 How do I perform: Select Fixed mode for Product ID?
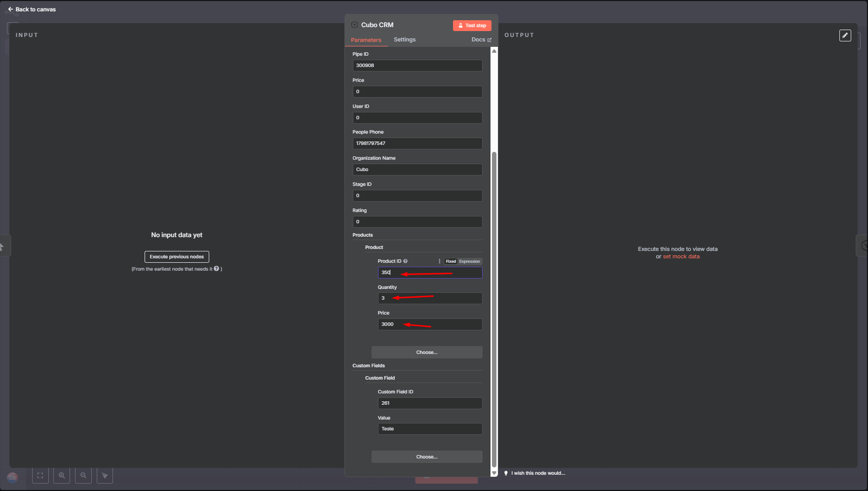[x=451, y=261]
